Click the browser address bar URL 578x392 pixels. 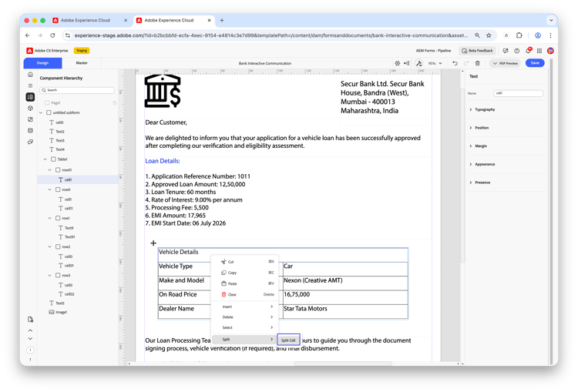[271, 35]
